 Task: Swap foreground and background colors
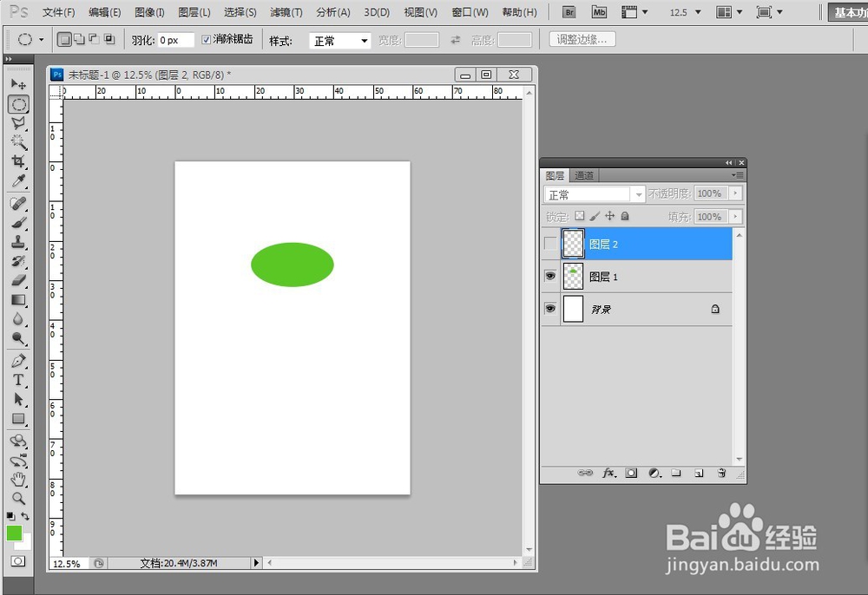pos(25,516)
